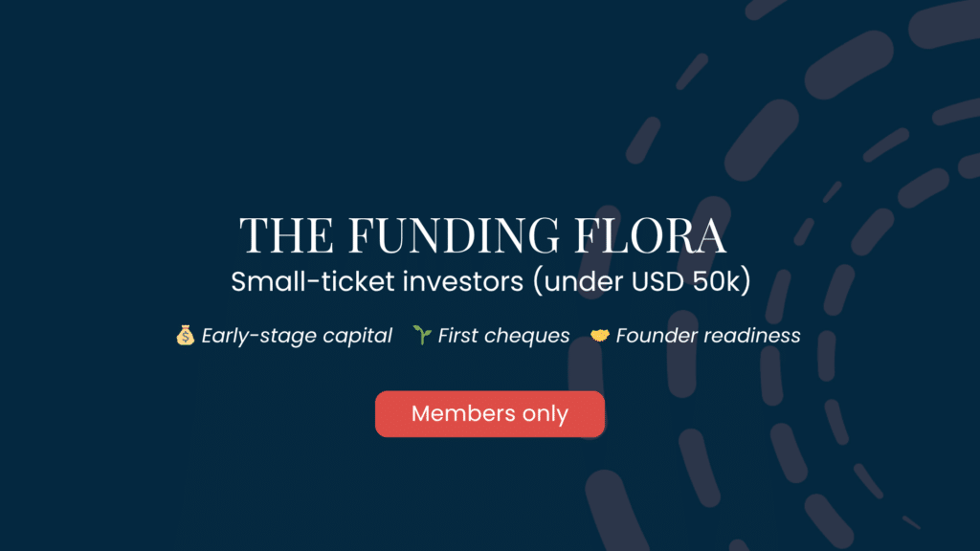Click the money bag emoji icon
Viewport: 980px width, 551px height.
pyautogui.click(x=186, y=336)
